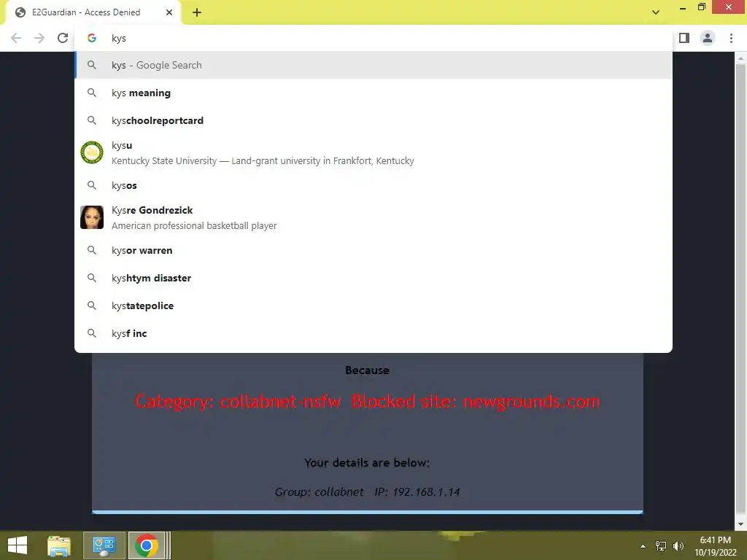
Task: Click the scrollbar up arrow
Action: [740, 58]
